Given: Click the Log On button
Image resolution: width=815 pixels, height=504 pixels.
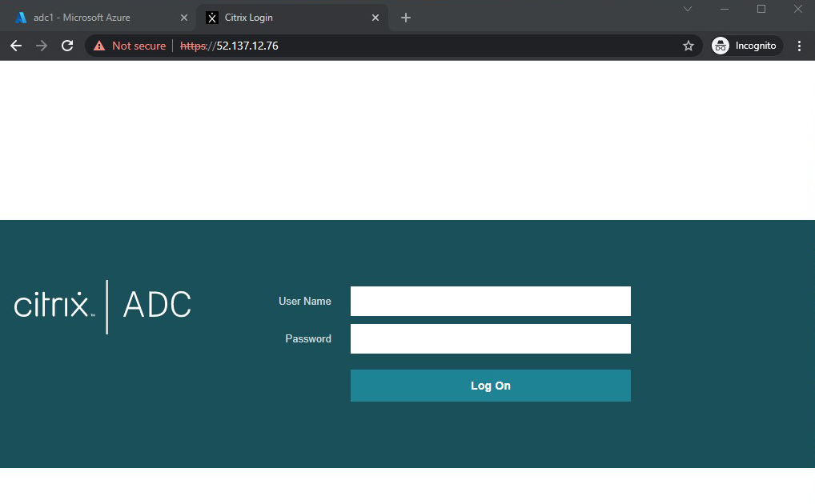Looking at the screenshot, I should tap(490, 386).
